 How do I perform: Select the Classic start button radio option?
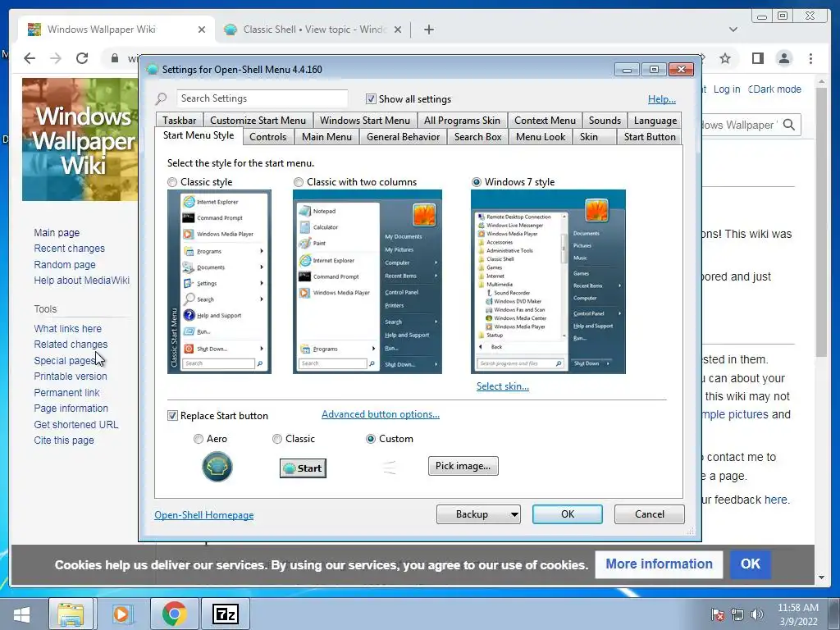pos(277,439)
